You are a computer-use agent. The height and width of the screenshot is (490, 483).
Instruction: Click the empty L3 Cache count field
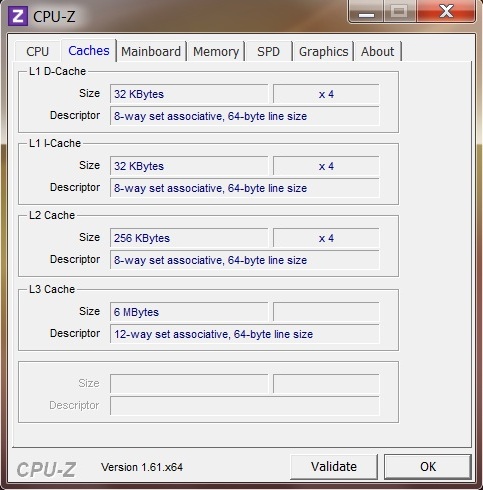coord(326,312)
